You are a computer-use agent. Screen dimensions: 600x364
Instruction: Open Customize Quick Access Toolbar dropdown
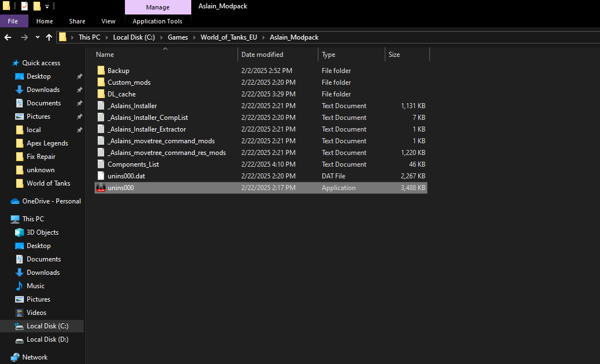coord(47,6)
